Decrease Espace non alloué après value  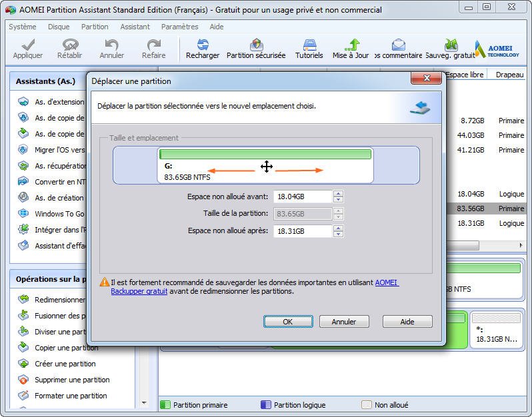pos(338,234)
